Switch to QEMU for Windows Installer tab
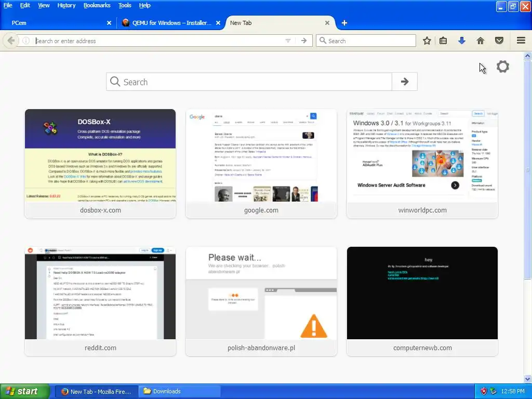The width and height of the screenshot is (532, 399). click(x=170, y=23)
